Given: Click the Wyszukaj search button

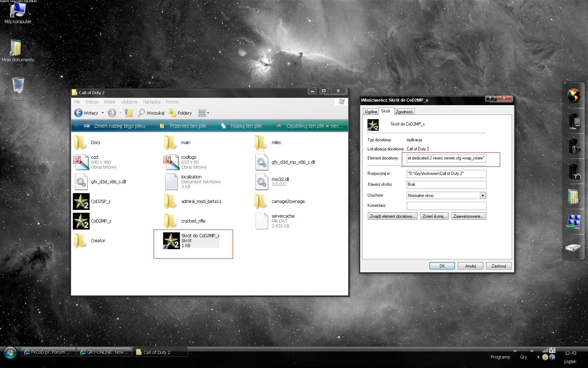Looking at the screenshot, I should tap(151, 113).
